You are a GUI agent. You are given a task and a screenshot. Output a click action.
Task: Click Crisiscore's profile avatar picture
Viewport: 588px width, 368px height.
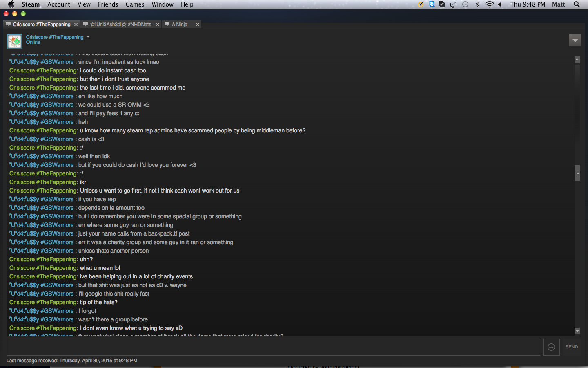tap(15, 41)
